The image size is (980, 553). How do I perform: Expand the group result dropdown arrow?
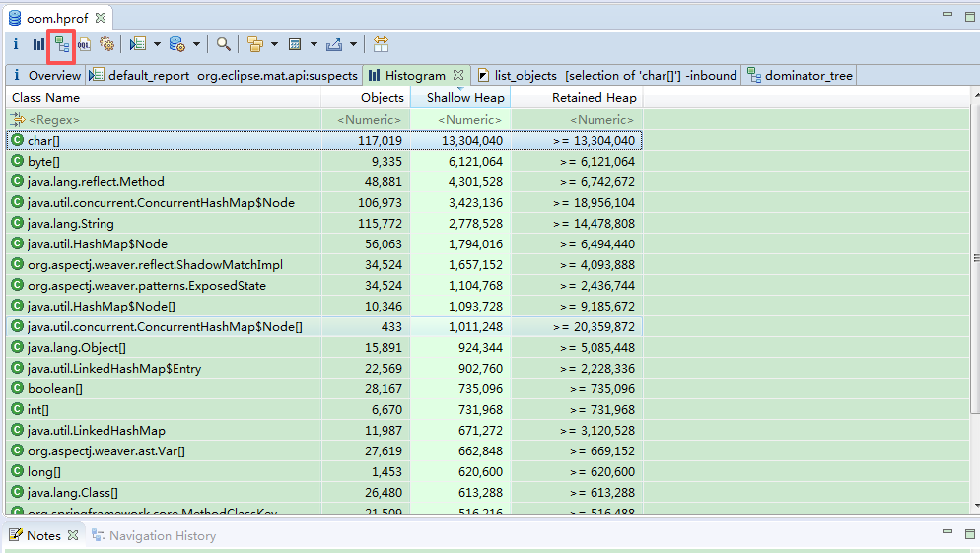point(274,44)
